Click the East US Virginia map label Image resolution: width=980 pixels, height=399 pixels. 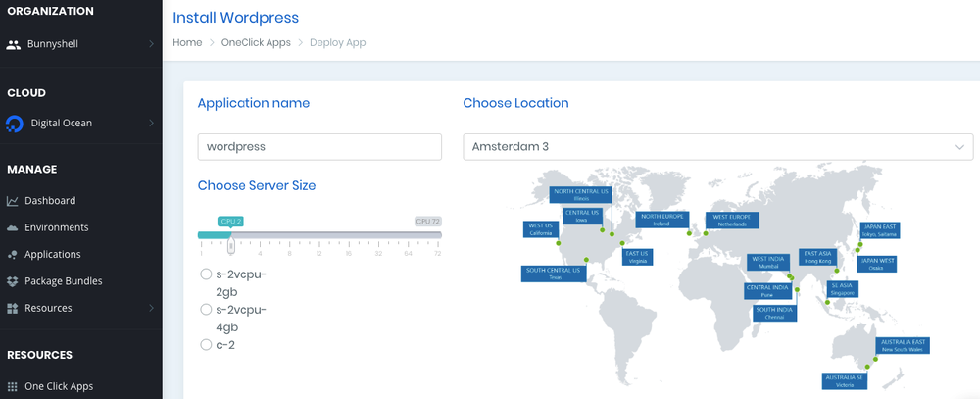point(638,257)
